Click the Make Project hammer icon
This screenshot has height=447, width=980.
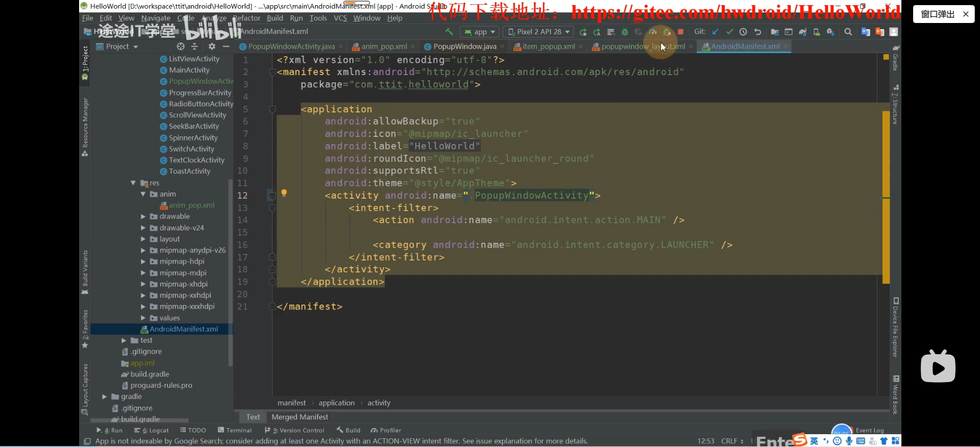click(x=449, y=32)
